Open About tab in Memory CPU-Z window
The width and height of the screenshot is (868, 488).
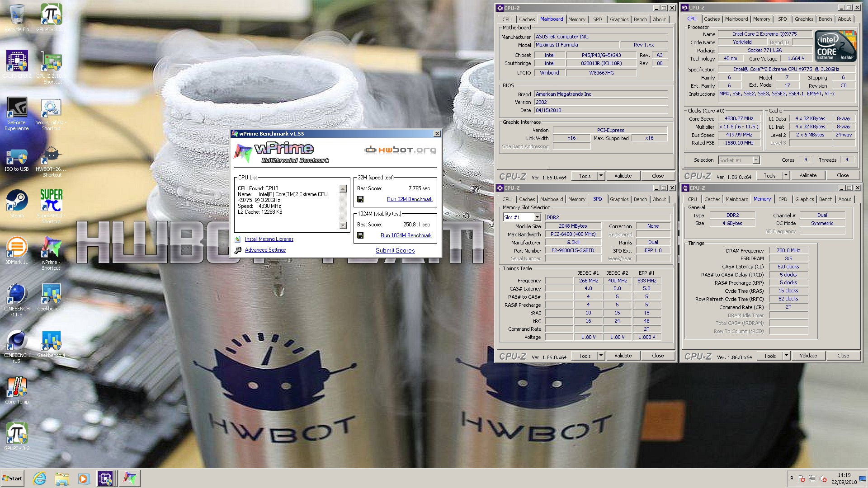coord(844,199)
